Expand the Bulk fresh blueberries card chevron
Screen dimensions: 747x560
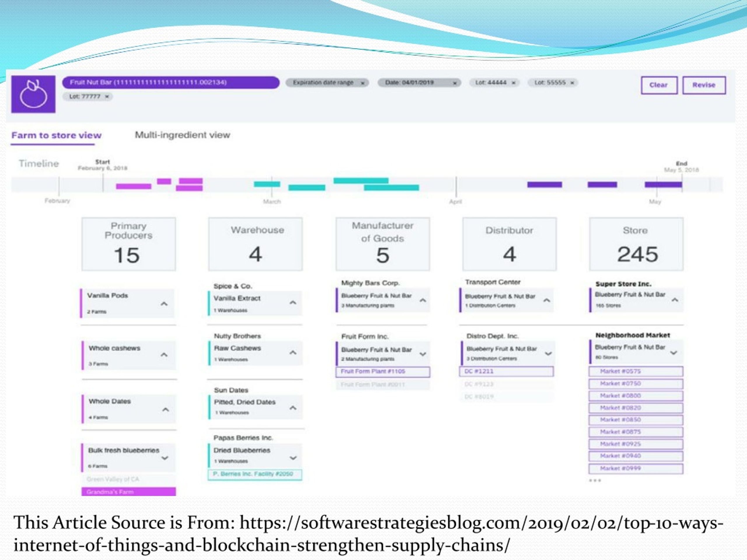(165, 458)
